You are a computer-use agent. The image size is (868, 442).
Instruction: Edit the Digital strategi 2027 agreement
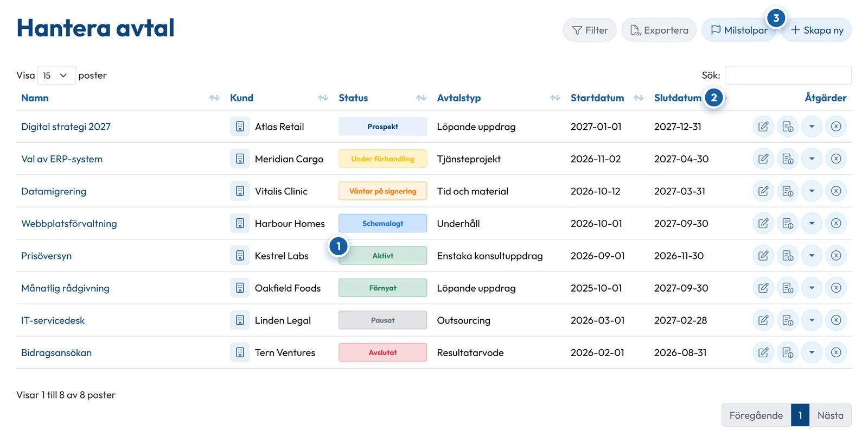tap(763, 127)
